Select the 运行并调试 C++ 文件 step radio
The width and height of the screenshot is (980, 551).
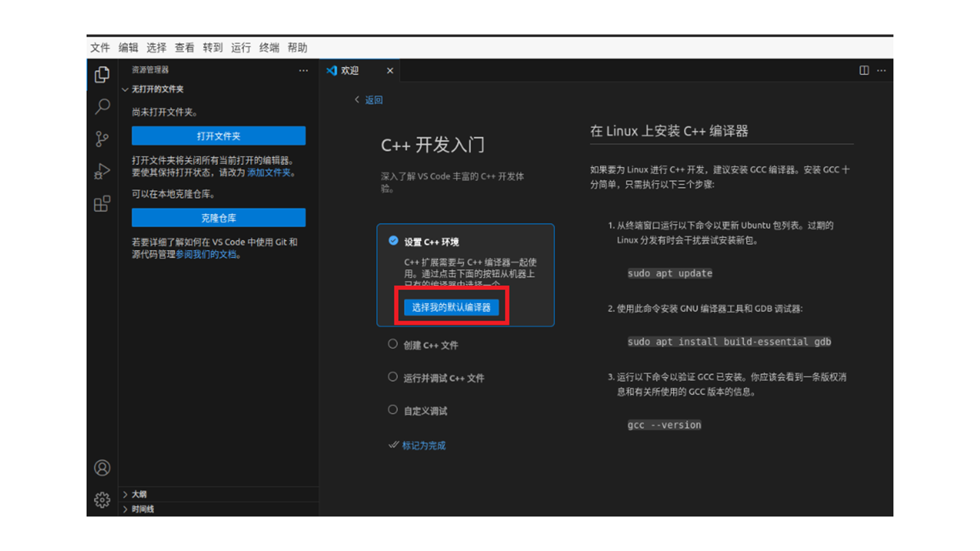tap(393, 377)
